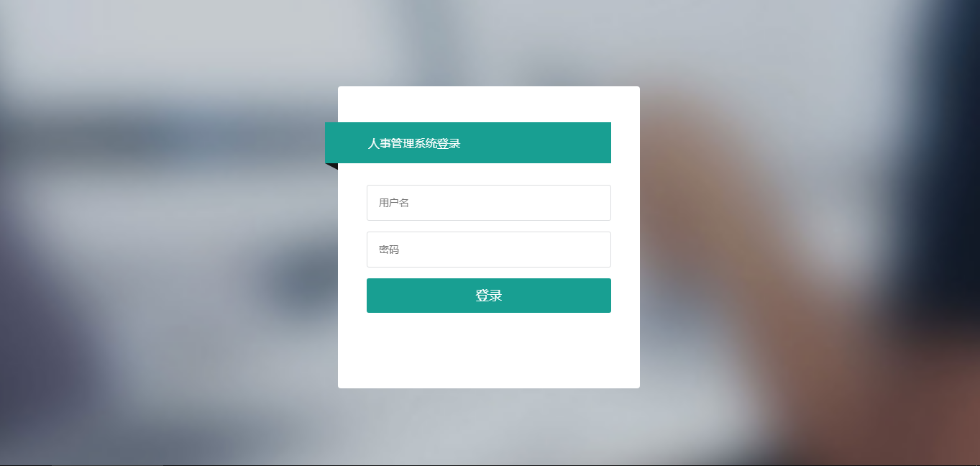This screenshot has width=980, height=466.
Task: Click the white margin left of username field
Action: (x=352, y=203)
